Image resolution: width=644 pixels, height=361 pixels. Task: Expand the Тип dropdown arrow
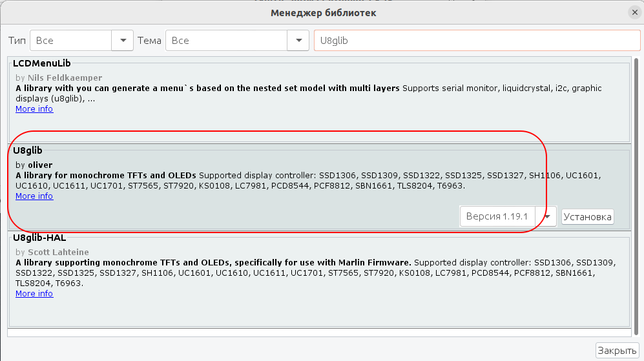click(x=123, y=40)
